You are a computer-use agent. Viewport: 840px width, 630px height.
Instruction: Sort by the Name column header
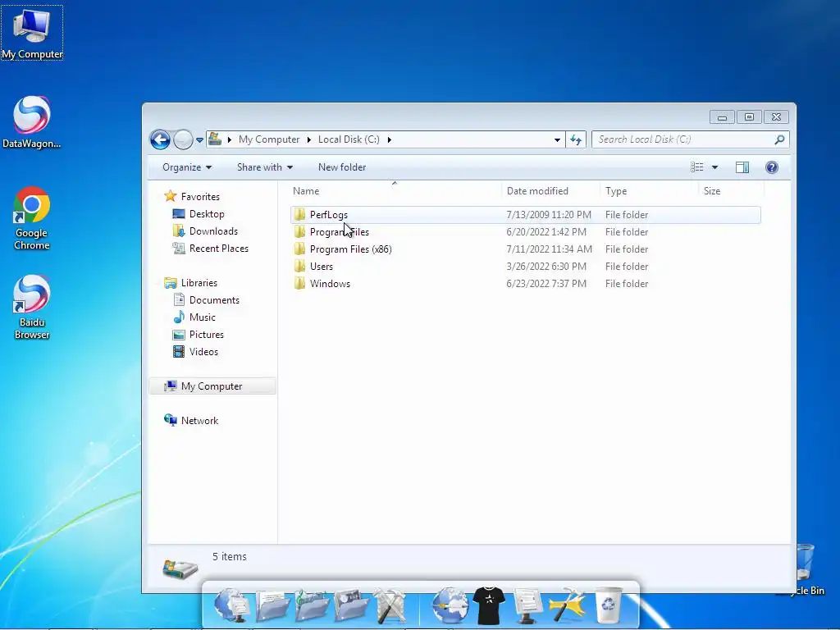[306, 190]
